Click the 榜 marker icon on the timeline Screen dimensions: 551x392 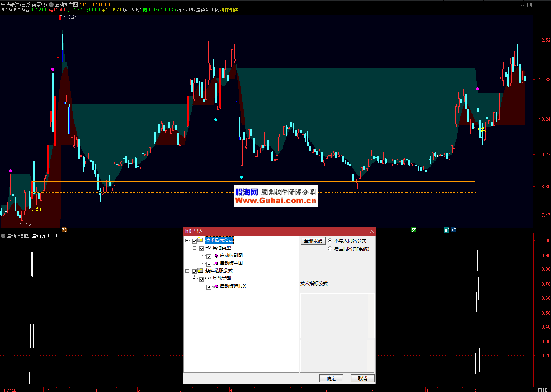pyautogui.click(x=64, y=230)
